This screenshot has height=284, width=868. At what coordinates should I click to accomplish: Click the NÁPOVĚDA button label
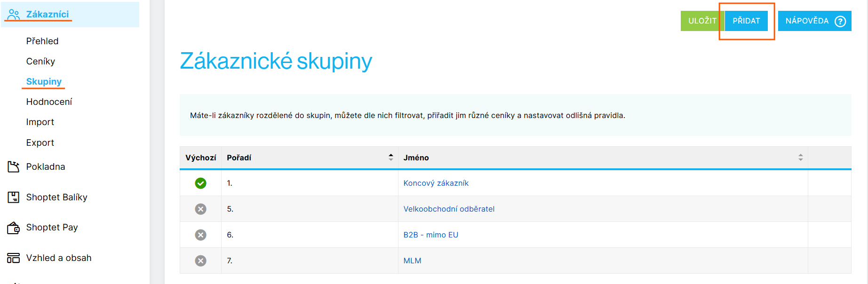pyautogui.click(x=807, y=21)
